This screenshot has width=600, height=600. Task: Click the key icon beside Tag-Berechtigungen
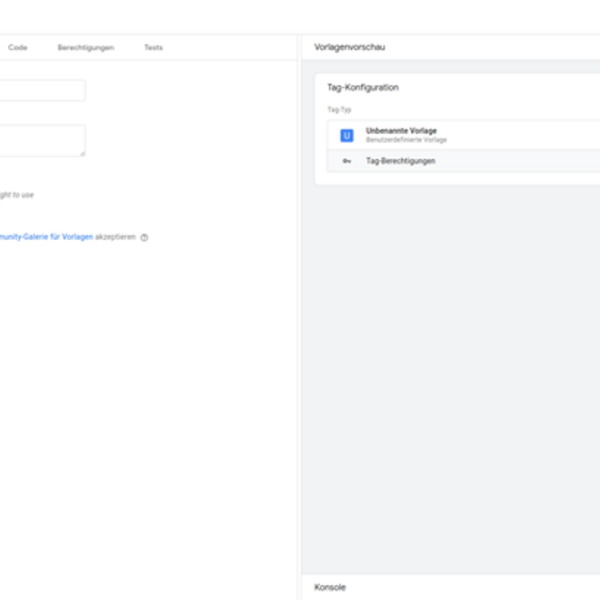coord(347,161)
